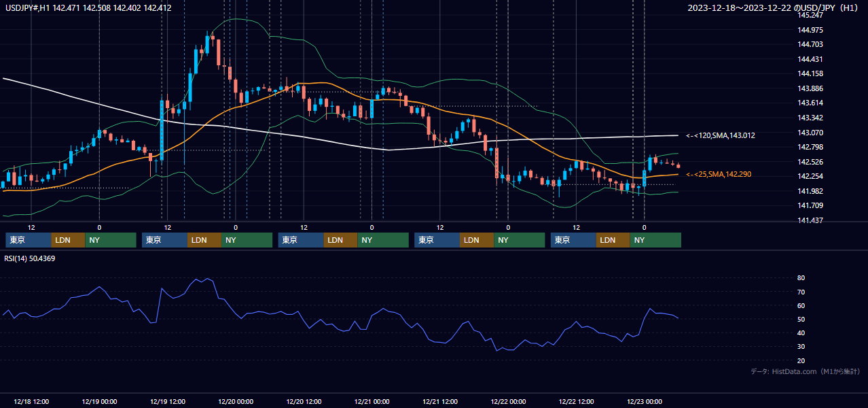
Task: Click the USDJPY#,H1 chart title with OHLC values
Action: click(88, 8)
